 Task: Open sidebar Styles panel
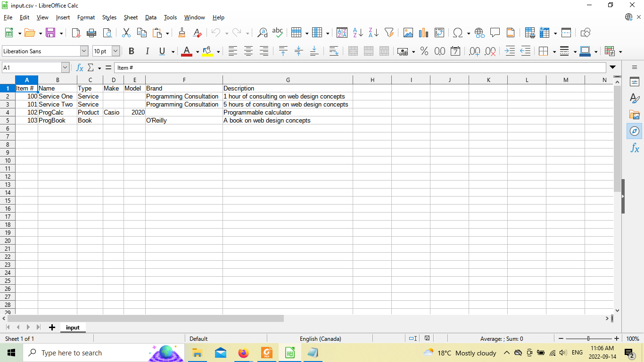point(635,99)
